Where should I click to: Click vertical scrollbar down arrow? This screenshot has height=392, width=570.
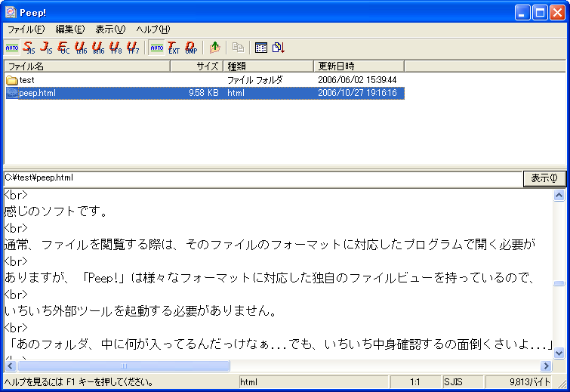[559, 353]
